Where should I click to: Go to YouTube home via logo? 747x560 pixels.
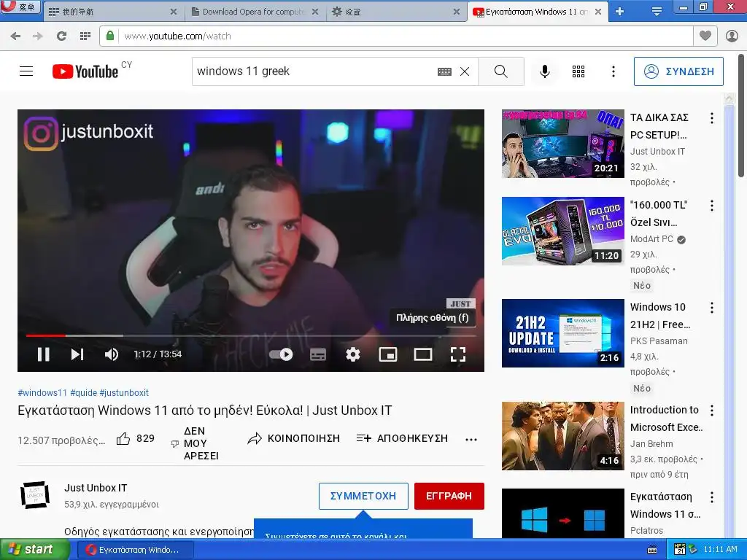(85, 71)
